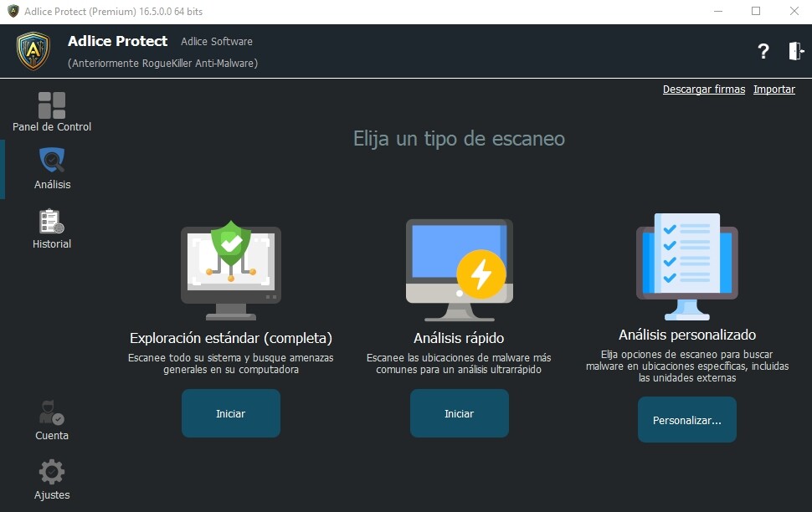This screenshot has height=512, width=812.
Task: Maximize the Adlice Protect window
Action: (756, 12)
